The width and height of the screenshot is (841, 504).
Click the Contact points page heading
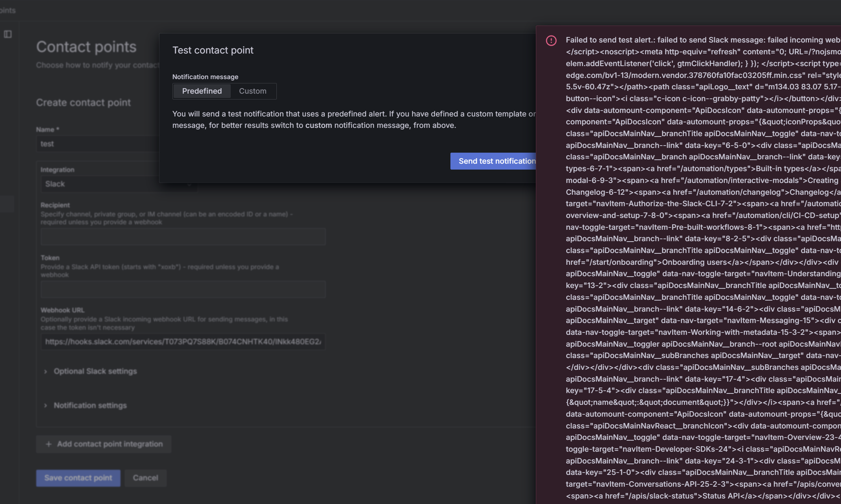tap(86, 47)
